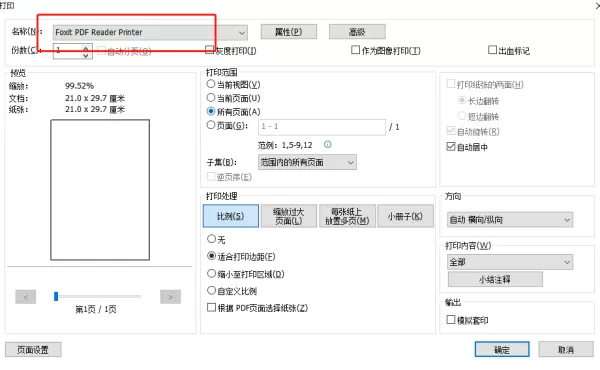Click the 确定 OK button
600x370 pixels.
502,349
